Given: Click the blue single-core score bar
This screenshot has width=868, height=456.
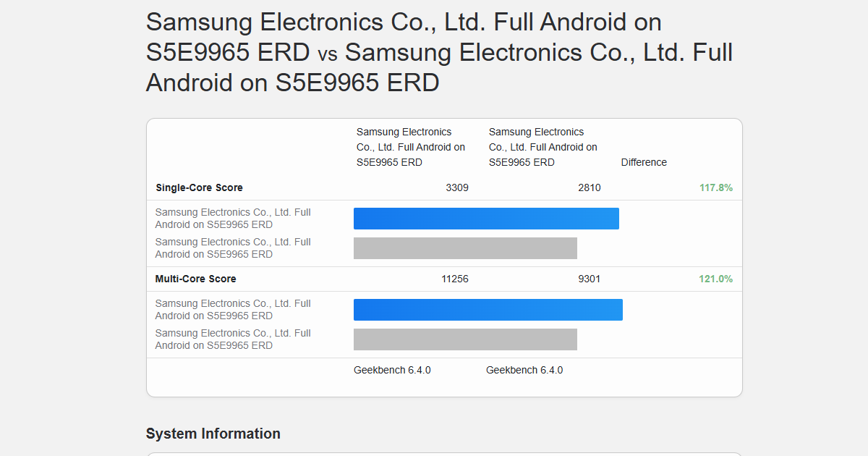Looking at the screenshot, I should pos(486,219).
